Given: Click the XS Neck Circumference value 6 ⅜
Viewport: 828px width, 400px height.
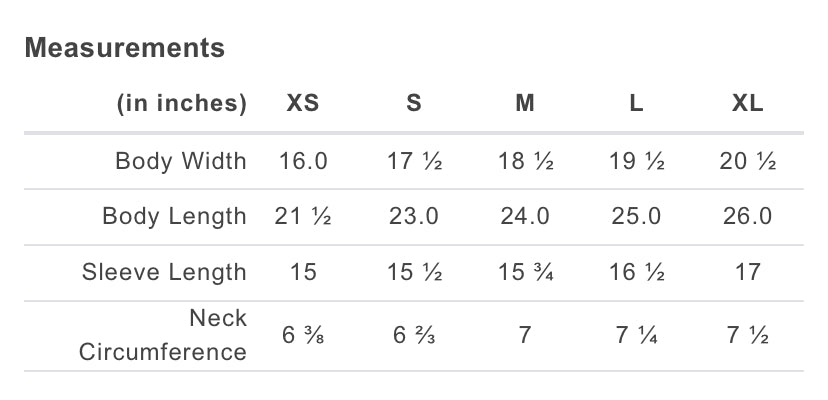Looking at the screenshot, I should (x=303, y=335).
